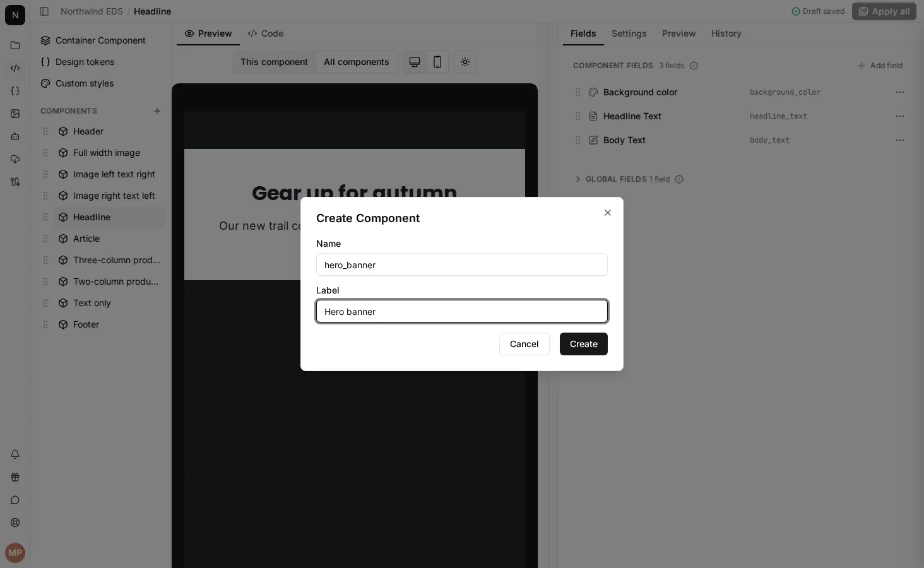The height and width of the screenshot is (568, 924).
Task: Click drag handle of Article component
Action: [45, 239]
